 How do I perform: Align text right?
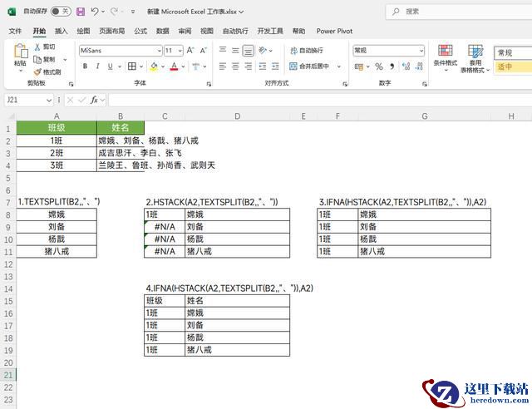[x=249, y=67]
